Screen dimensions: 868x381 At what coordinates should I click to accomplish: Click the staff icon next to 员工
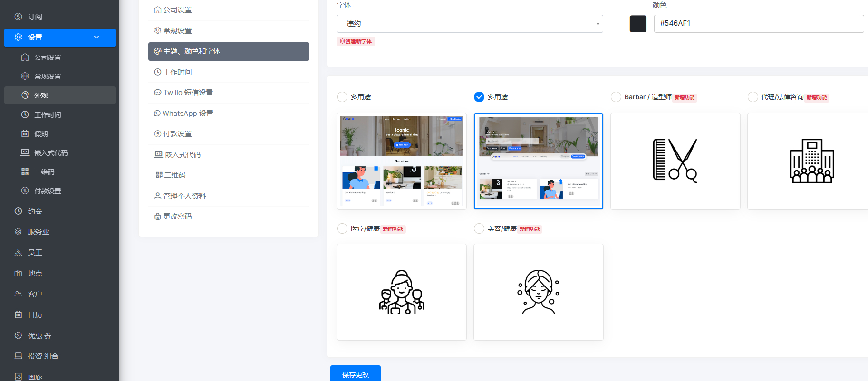19,252
